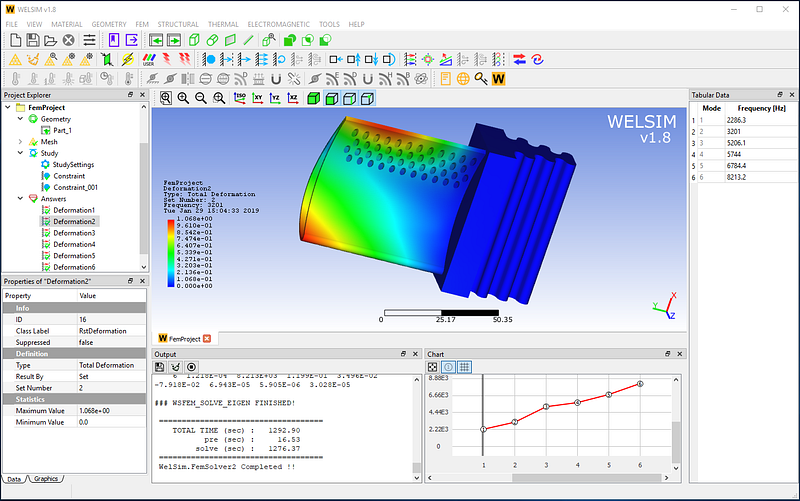Select StudySettings tree item
Screen dimensions: 800x501
tap(73, 164)
